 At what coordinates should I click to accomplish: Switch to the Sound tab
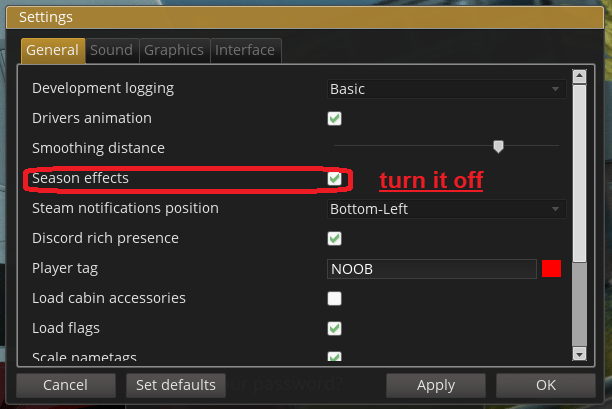(x=111, y=50)
